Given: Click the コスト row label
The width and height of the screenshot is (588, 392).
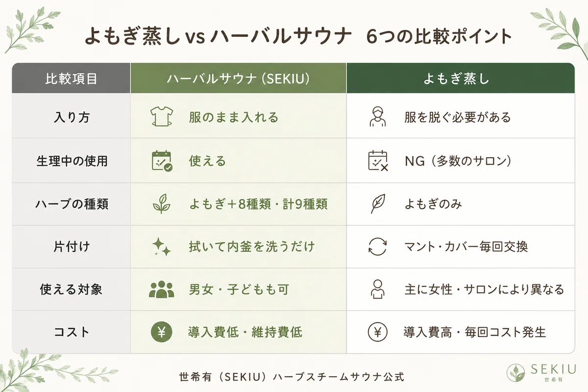Looking at the screenshot, I should (72, 332).
